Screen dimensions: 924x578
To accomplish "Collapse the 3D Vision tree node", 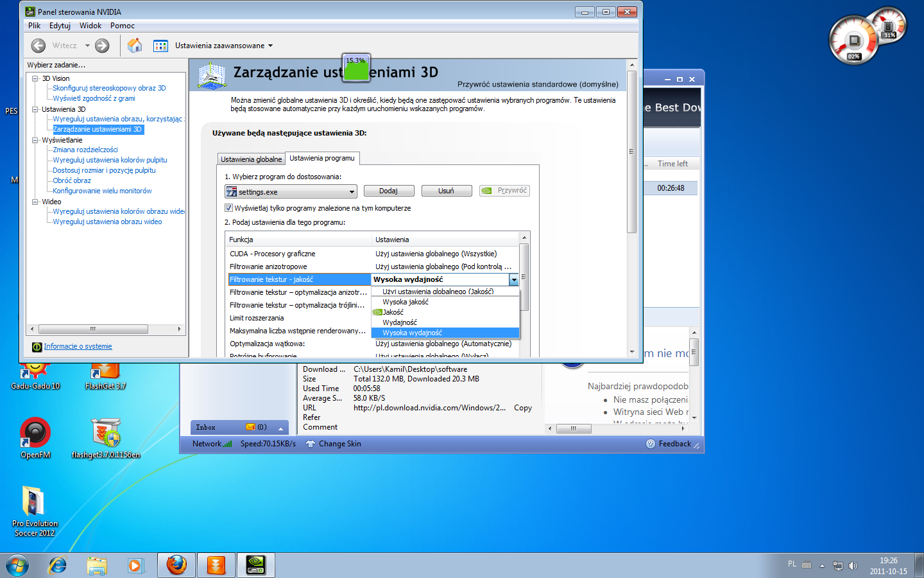I will 35,78.
